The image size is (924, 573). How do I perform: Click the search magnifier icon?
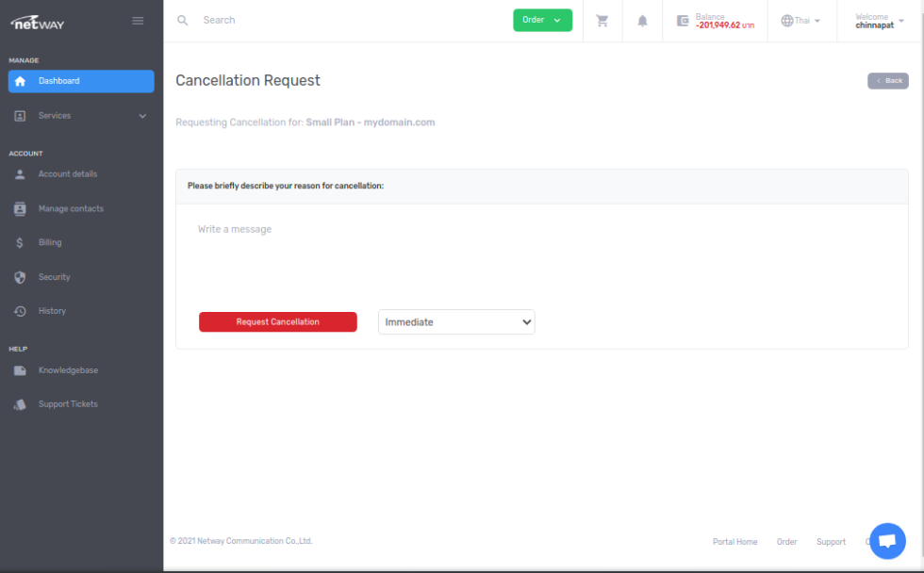[x=183, y=20]
